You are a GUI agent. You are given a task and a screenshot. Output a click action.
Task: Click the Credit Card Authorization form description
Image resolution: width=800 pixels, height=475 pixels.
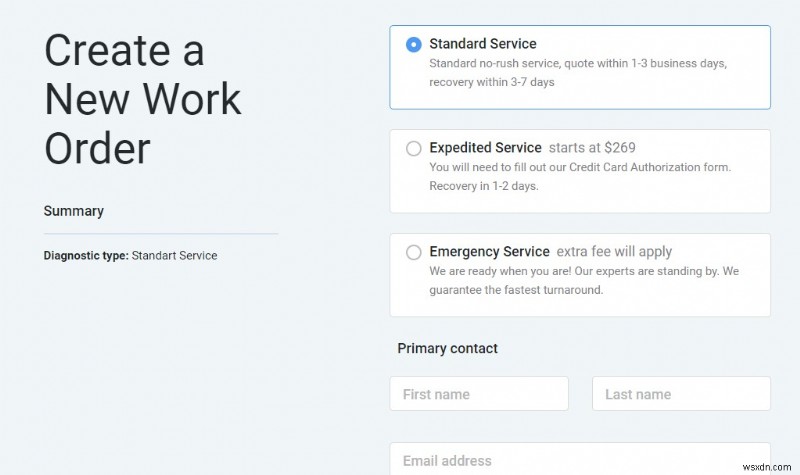click(580, 176)
